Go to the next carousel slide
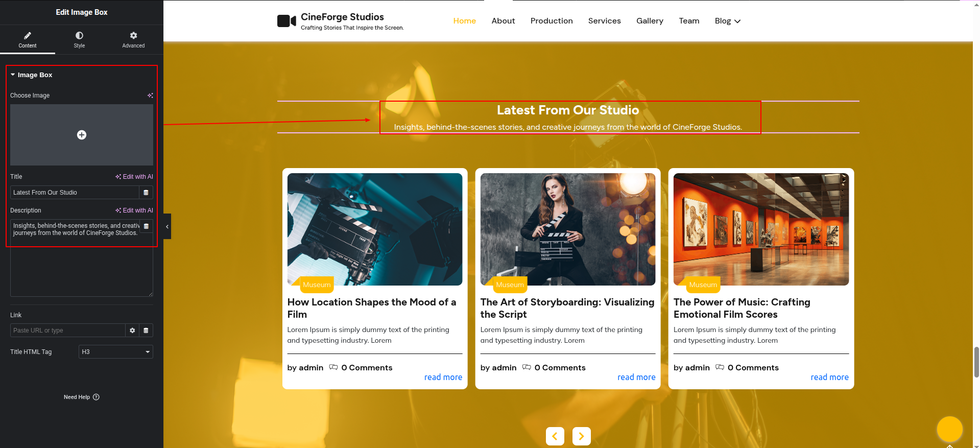The image size is (980, 448). pyautogui.click(x=581, y=436)
